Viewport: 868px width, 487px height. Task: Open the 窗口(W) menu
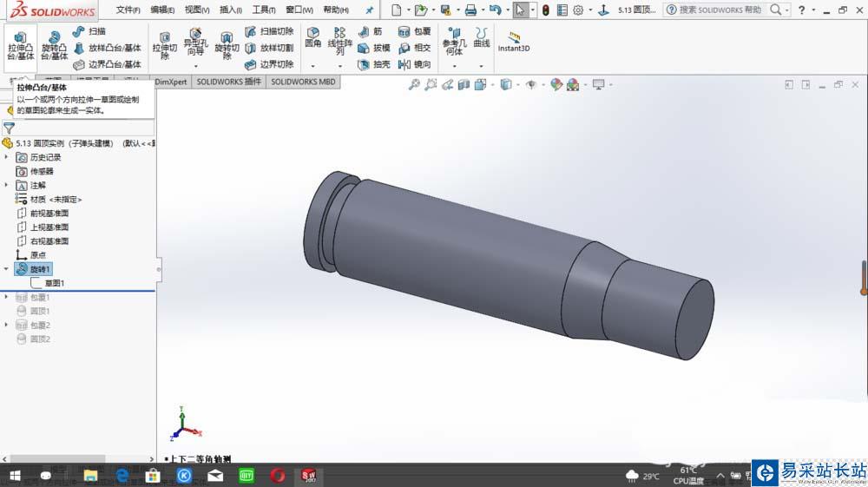[299, 10]
